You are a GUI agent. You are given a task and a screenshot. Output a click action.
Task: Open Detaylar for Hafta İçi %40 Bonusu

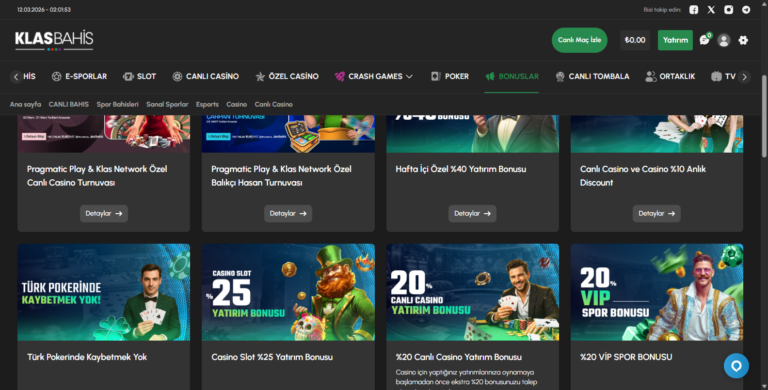472,214
